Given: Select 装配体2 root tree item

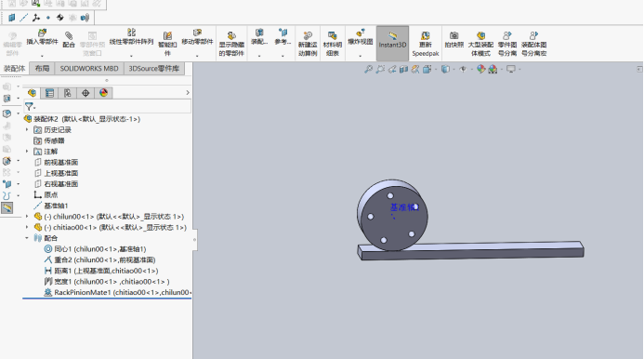Looking at the screenshot, I should 82,119.
